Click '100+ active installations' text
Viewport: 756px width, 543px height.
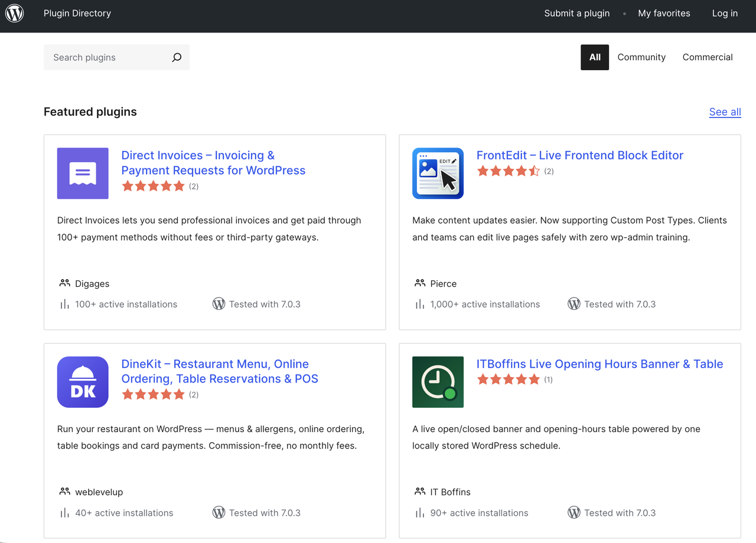pos(126,305)
